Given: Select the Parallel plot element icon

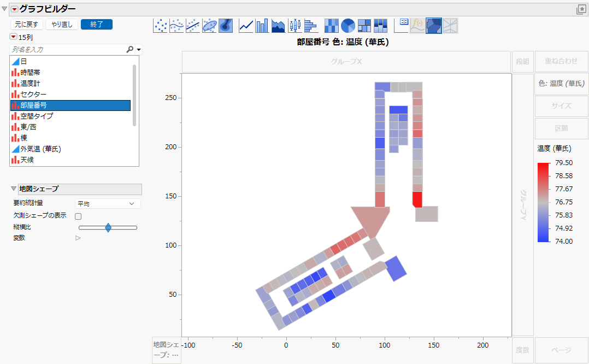Looking at the screenshot, I should coord(450,26).
